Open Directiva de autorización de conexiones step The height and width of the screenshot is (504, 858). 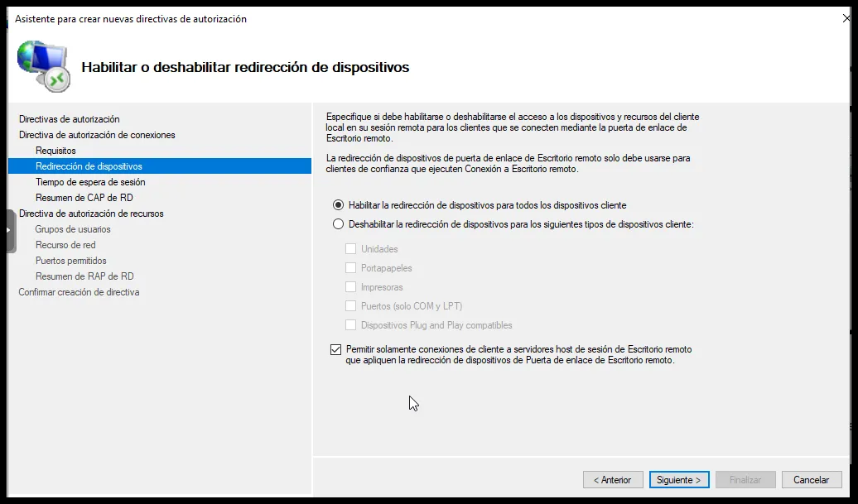(x=97, y=135)
